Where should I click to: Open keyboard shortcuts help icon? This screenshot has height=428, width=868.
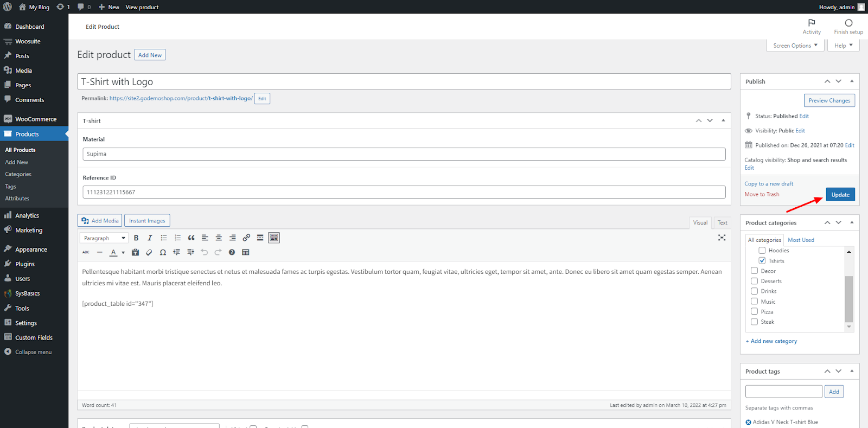click(x=232, y=252)
